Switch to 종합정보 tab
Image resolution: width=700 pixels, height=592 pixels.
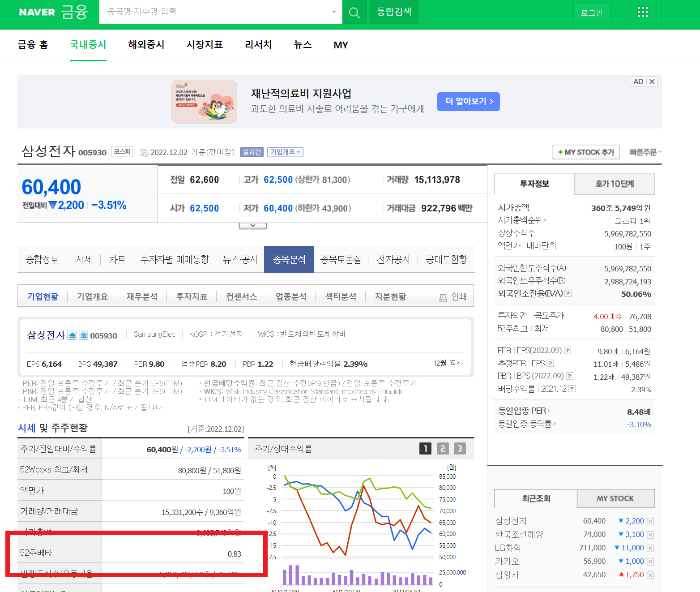tap(43, 260)
